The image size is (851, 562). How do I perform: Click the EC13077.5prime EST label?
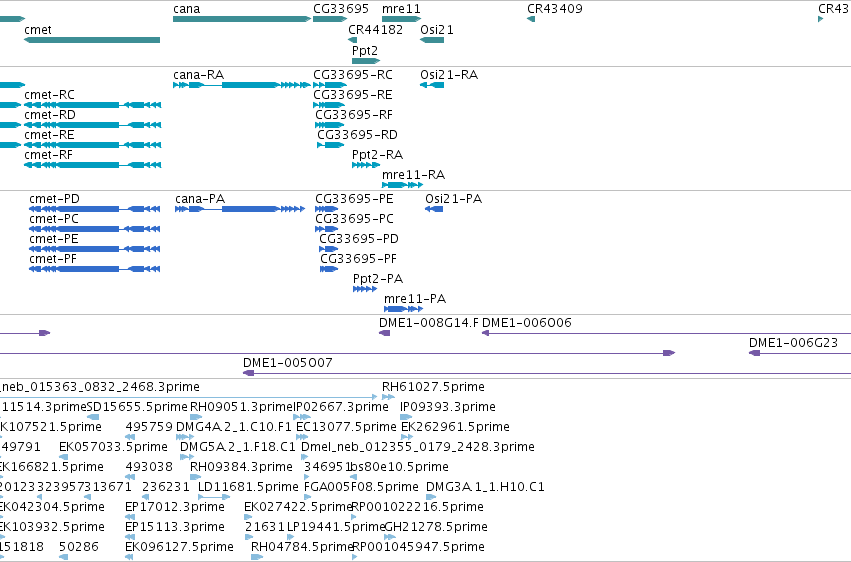click(x=346, y=427)
